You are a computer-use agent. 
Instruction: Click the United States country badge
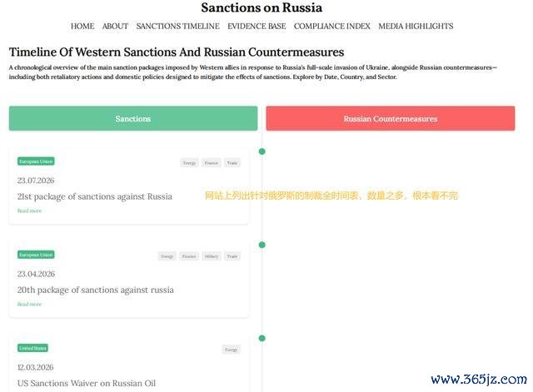pos(32,348)
